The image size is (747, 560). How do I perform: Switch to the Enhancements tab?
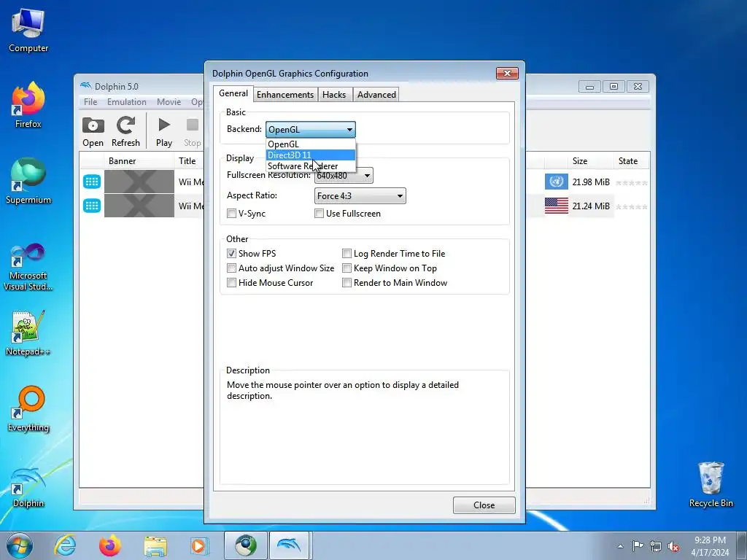click(x=285, y=95)
